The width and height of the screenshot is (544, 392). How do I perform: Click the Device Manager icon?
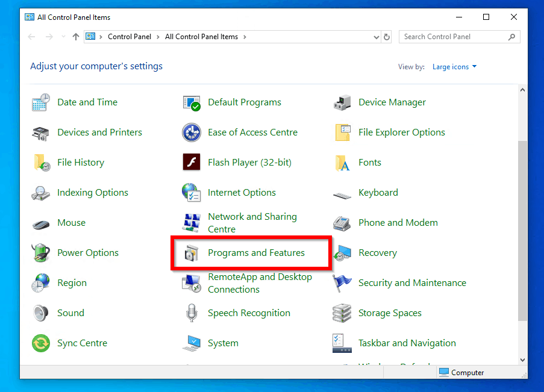pyautogui.click(x=342, y=102)
